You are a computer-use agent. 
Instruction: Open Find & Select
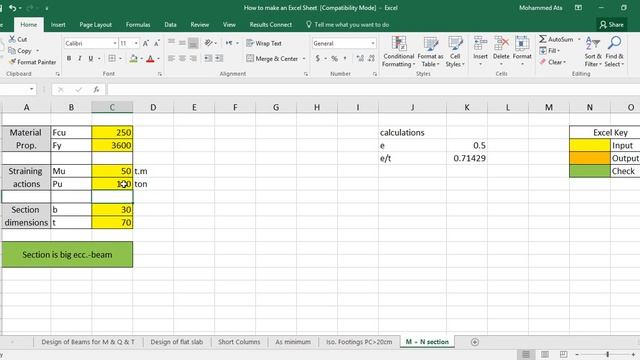(x=614, y=52)
